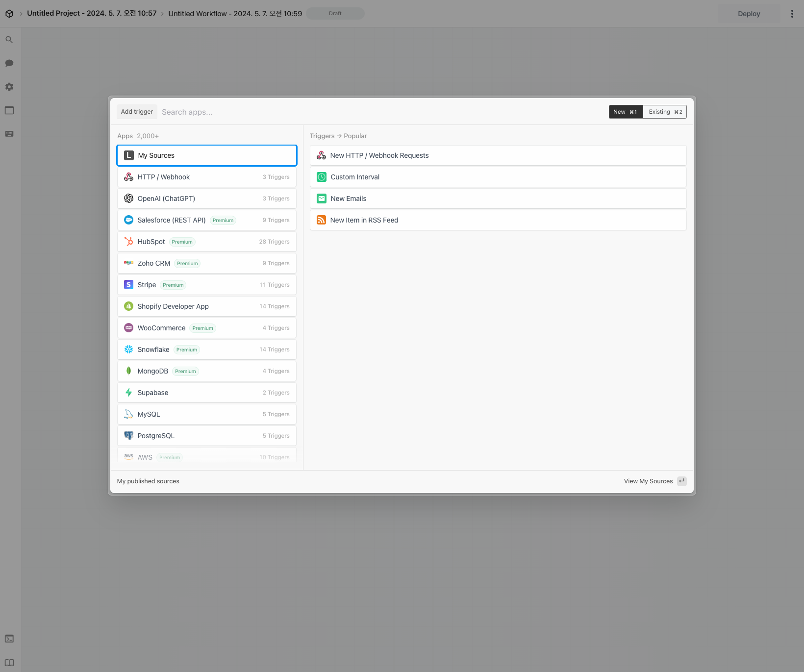
Task: Switch to the Existing tab
Action: pos(665,112)
